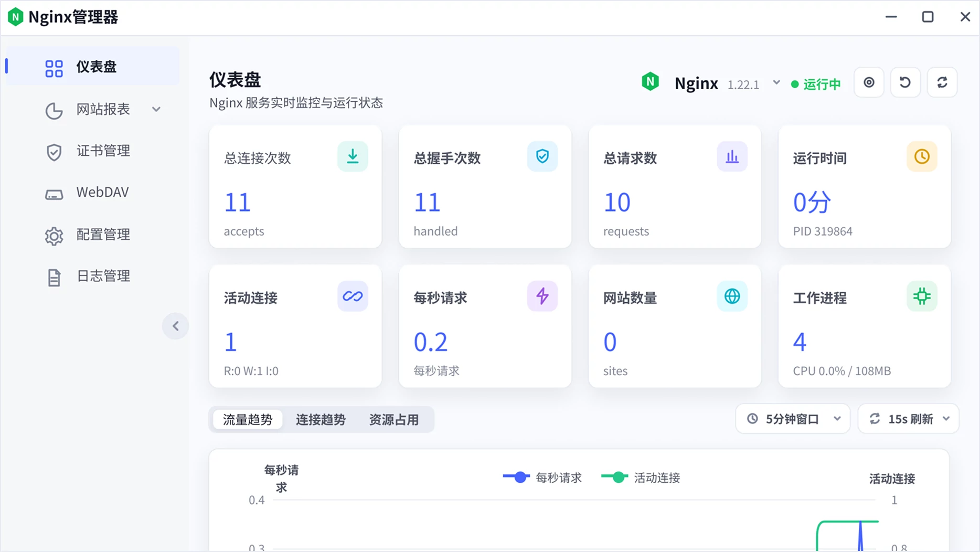Maximize the Nginx管理器 window

point(928,17)
